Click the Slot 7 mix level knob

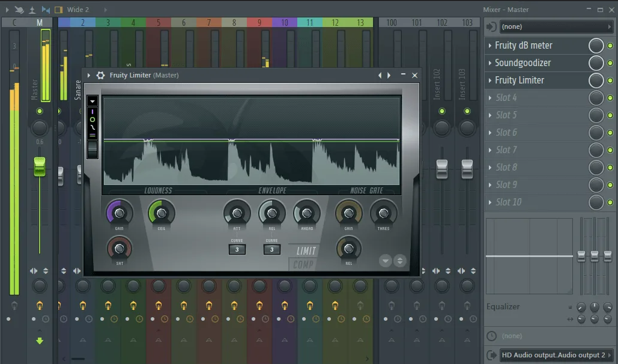596,150
